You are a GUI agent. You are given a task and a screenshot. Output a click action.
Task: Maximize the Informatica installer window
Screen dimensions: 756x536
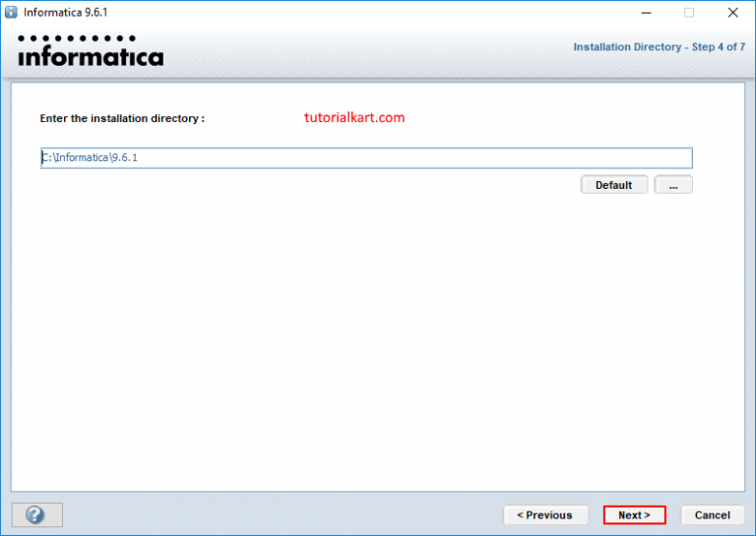click(689, 13)
